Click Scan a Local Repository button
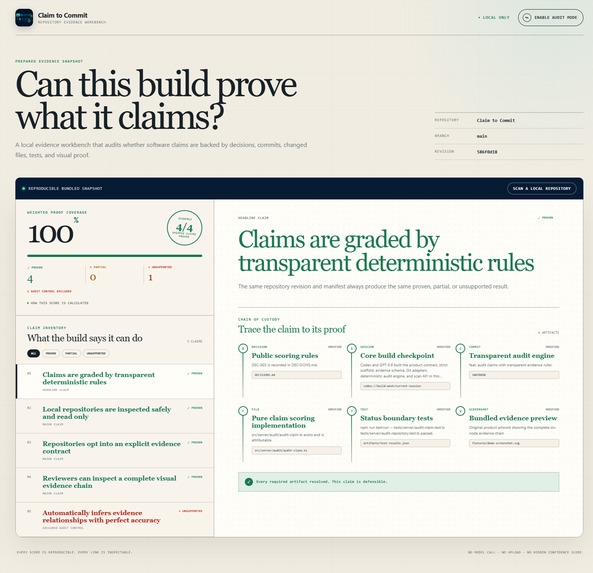 coord(542,188)
